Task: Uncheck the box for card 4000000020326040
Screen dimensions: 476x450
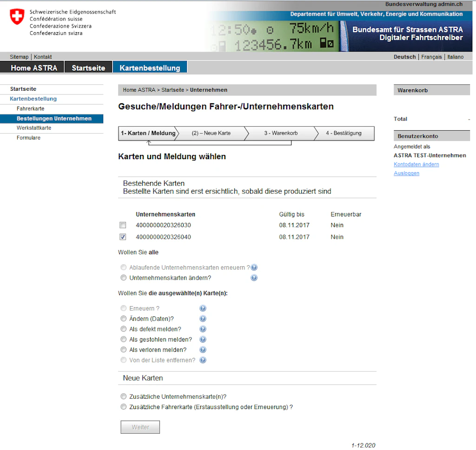Action: [123, 237]
